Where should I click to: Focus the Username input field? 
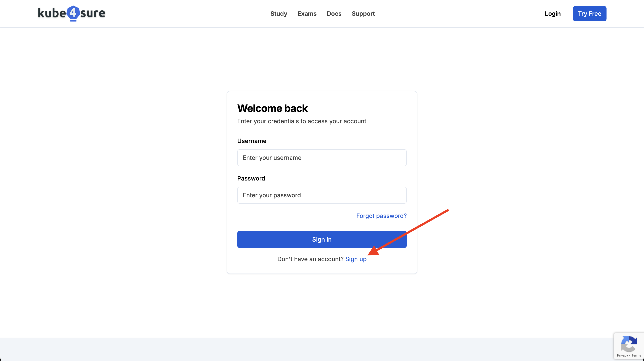tap(322, 158)
